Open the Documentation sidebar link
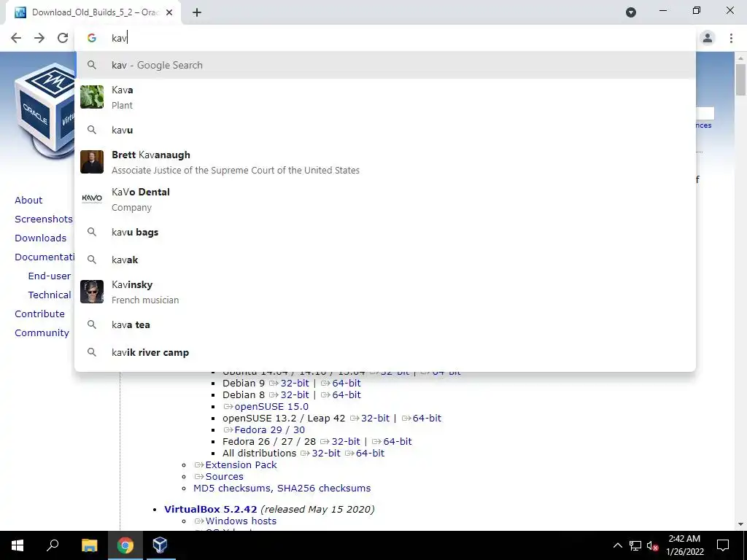 (44, 257)
